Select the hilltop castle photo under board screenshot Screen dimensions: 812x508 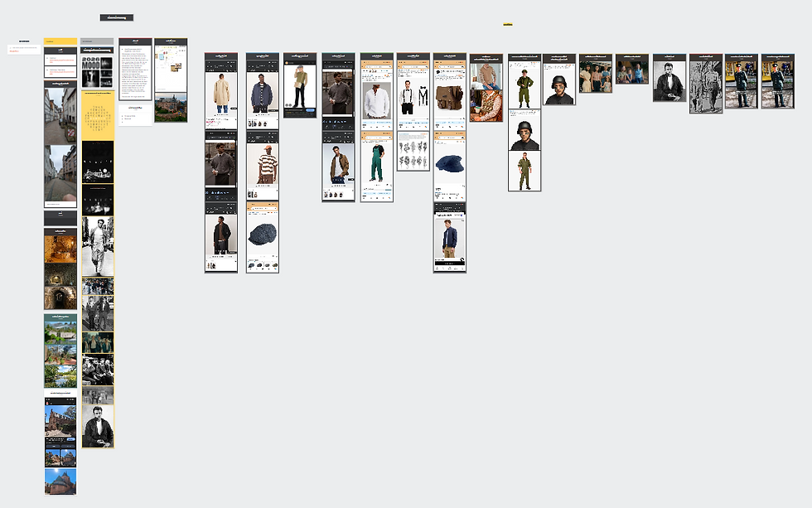[171, 108]
